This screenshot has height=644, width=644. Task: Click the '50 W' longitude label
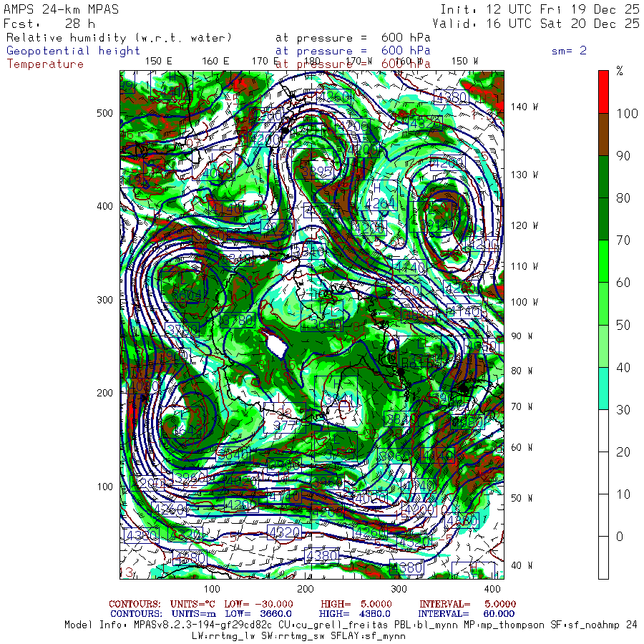(x=522, y=498)
